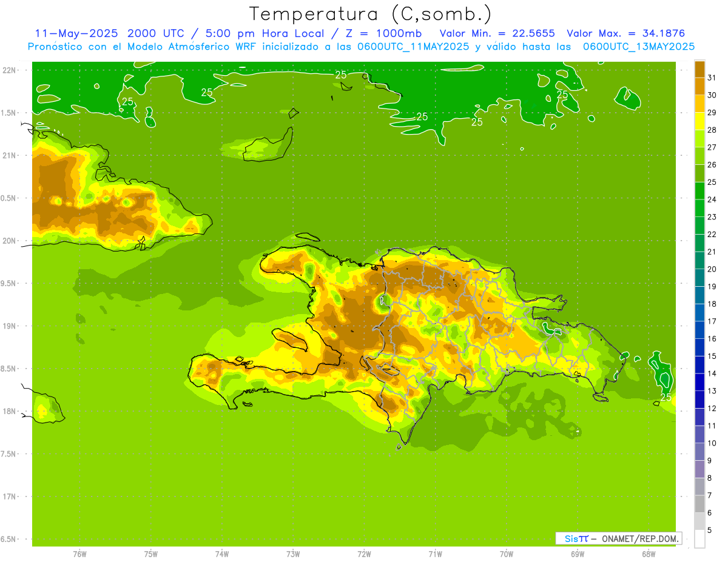The height and width of the screenshot is (562, 728).
Task: Click the color scale label "27"
Action: click(x=712, y=147)
